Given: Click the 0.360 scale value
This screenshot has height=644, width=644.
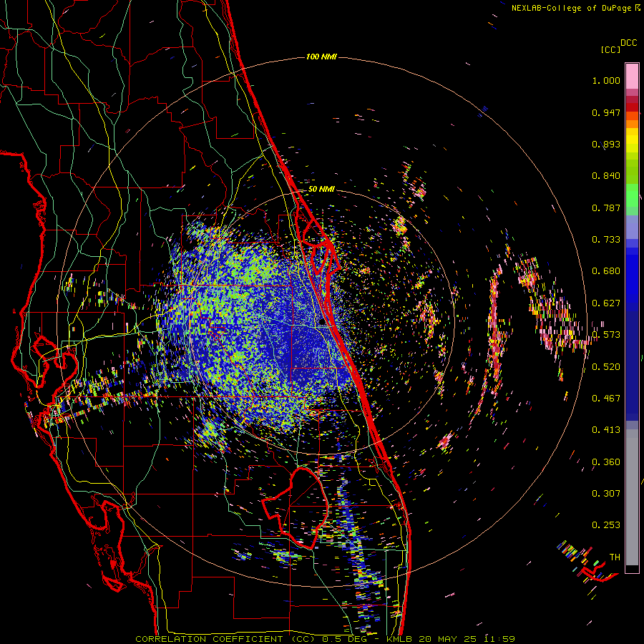Looking at the screenshot, I should pyautogui.click(x=606, y=462).
